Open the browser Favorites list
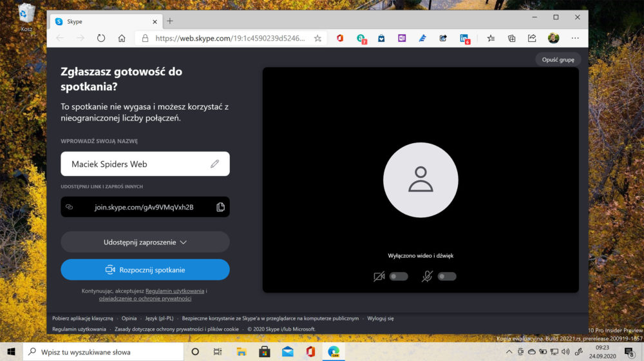This screenshot has height=361, width=644. (x=491, y=38)
